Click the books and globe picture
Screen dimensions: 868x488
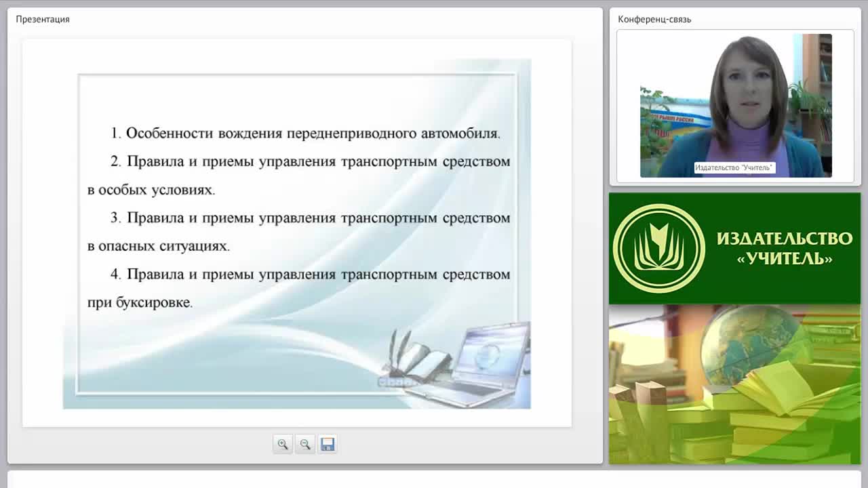[x=734, y=384]
